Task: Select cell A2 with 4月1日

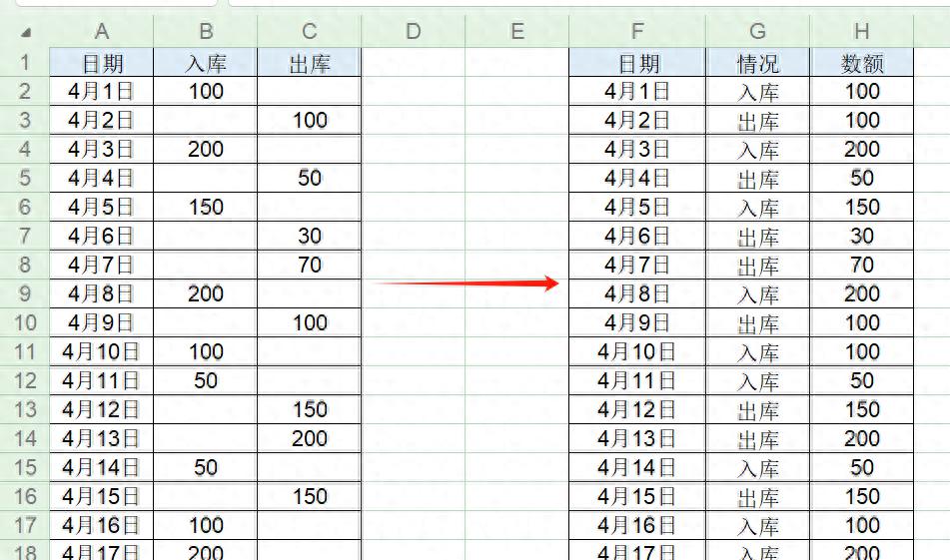Action: click(x=101, y=91)
